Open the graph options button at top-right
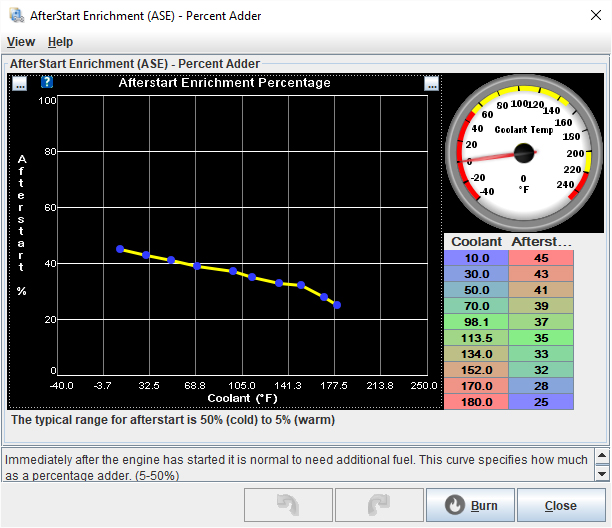This screenshot has width=612, height=528. (x=431, y=83)
